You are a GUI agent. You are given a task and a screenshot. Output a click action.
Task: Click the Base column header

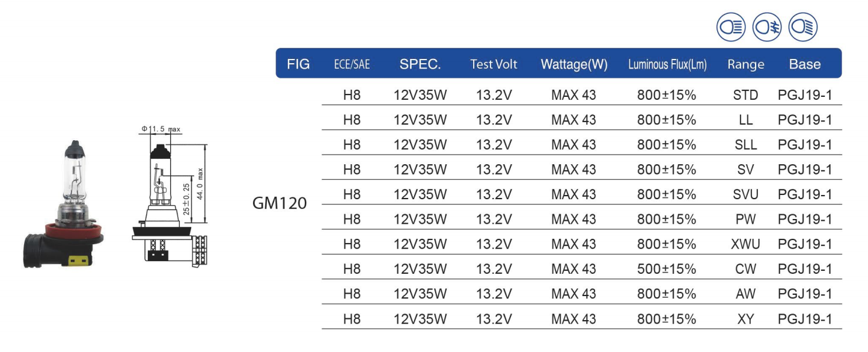805,64
